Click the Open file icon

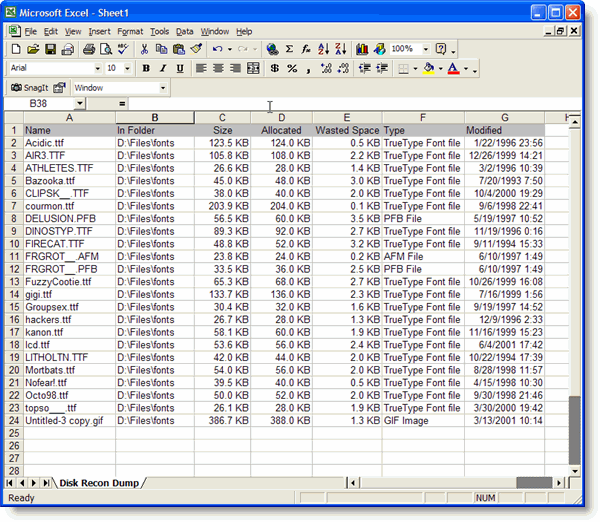pyautogui.click(x=33, y=49)
